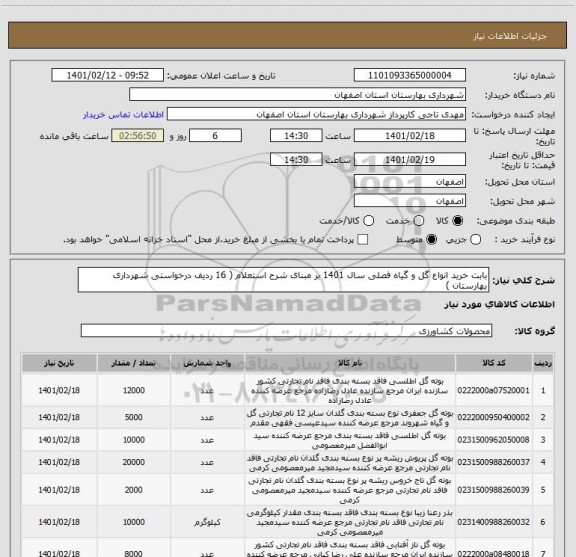Click the delivery city field اصفهان

410,201
